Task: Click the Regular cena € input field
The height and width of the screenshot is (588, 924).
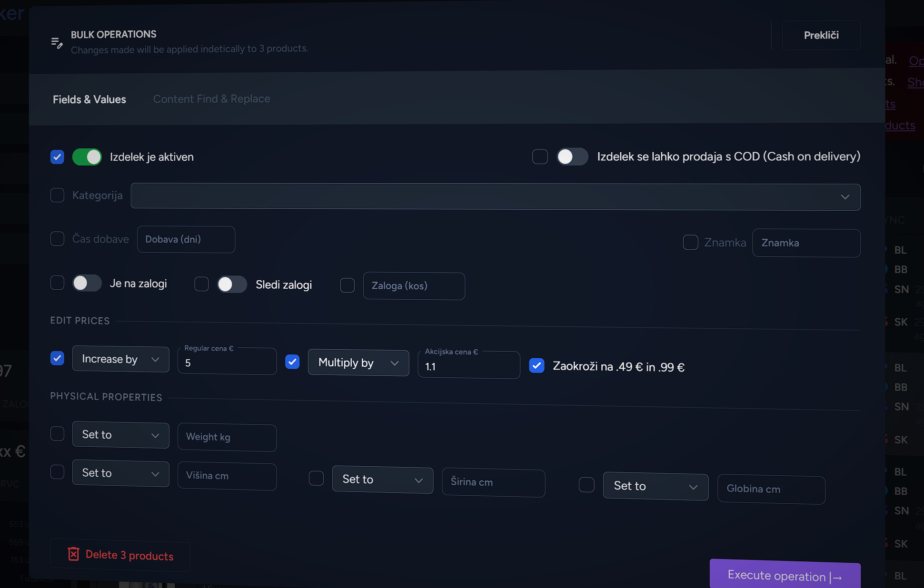Action: click(227, 363)
